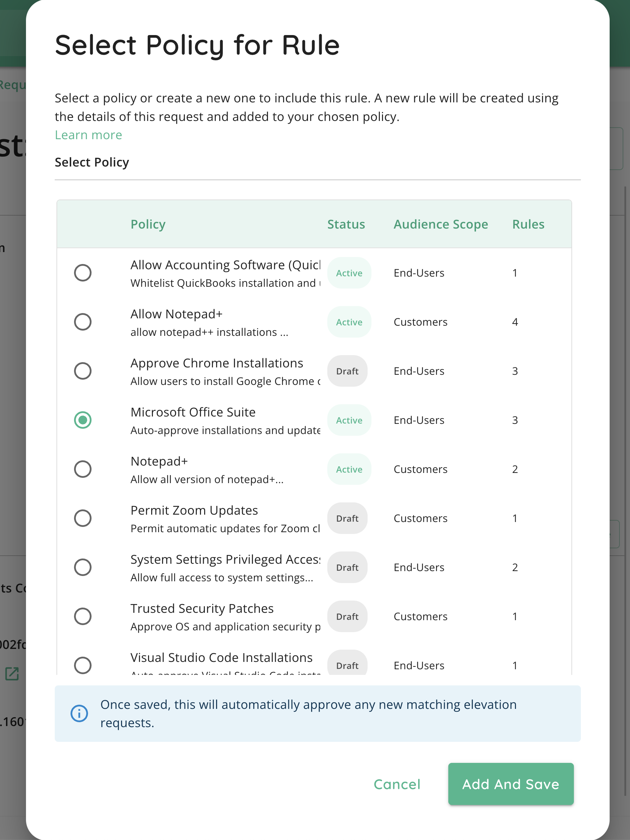Click 'Allow all version of notepad+...' description
The height and width of the screenshot is (840, 630).
tap(207, 479)
